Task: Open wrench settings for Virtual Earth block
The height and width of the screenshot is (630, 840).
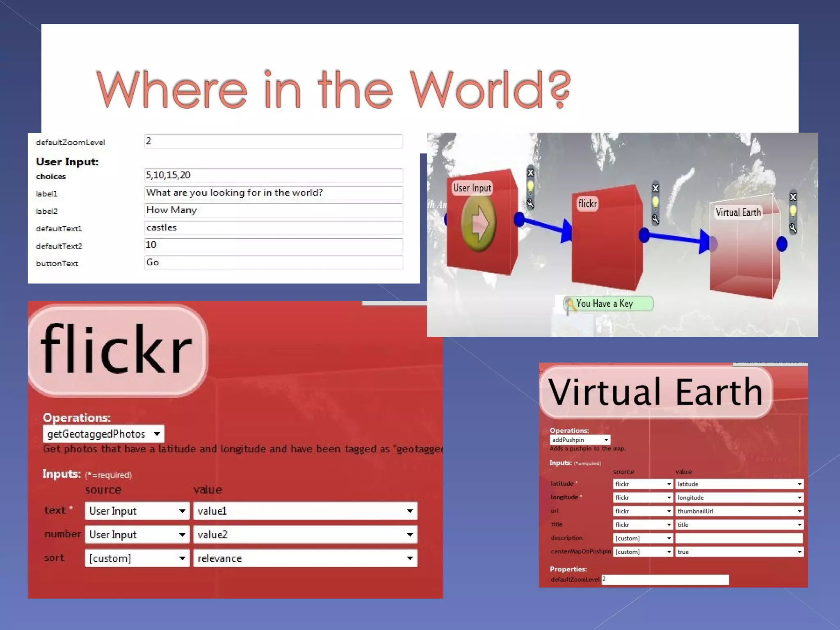Action: coord(793,228)
